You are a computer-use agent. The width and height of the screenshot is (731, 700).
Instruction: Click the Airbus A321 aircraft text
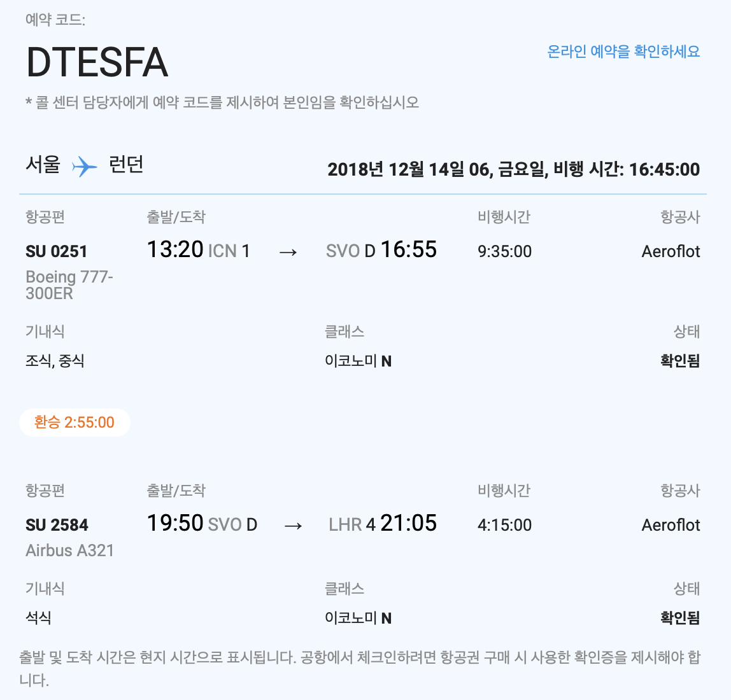point(70,550)
